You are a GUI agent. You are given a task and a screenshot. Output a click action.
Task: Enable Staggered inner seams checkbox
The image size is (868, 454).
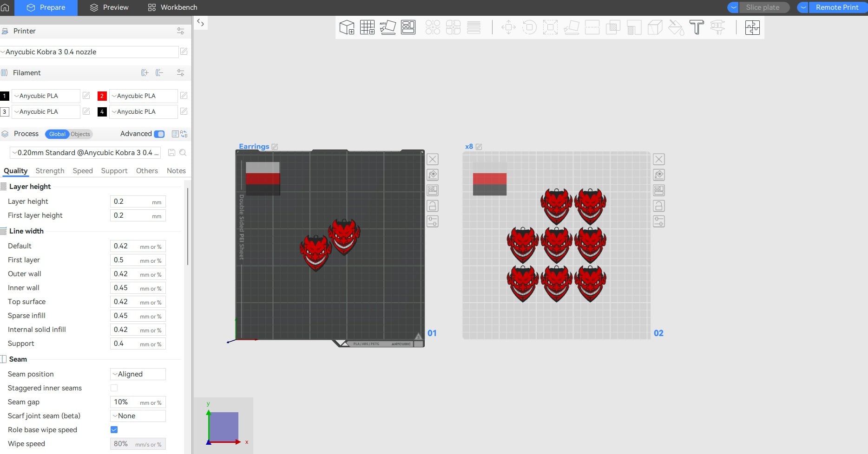tap(114, 388)
